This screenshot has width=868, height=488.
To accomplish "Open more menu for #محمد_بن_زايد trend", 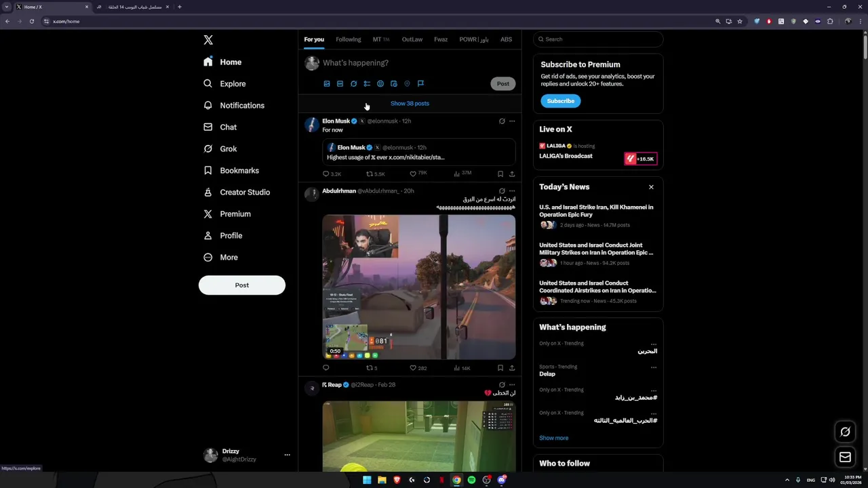I will tap(654, 390).
